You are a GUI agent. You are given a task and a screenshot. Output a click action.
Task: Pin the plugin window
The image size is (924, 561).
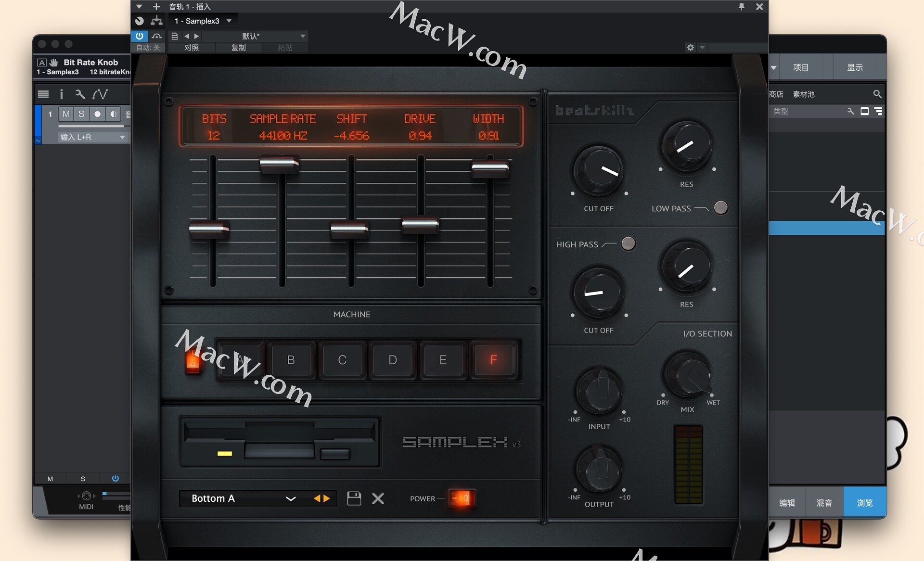(742, 7)
